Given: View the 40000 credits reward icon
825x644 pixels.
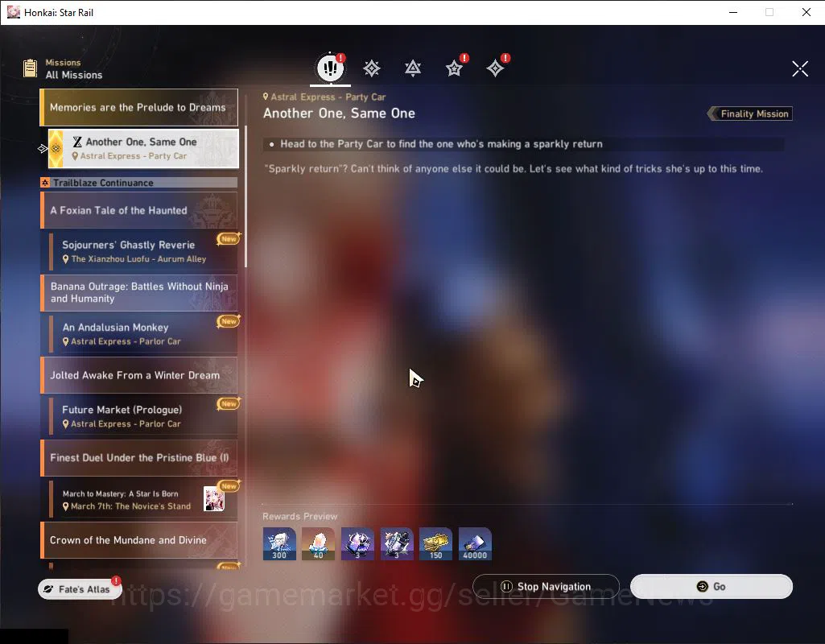Looking at the screenshot, I should (x=475, y=544).
